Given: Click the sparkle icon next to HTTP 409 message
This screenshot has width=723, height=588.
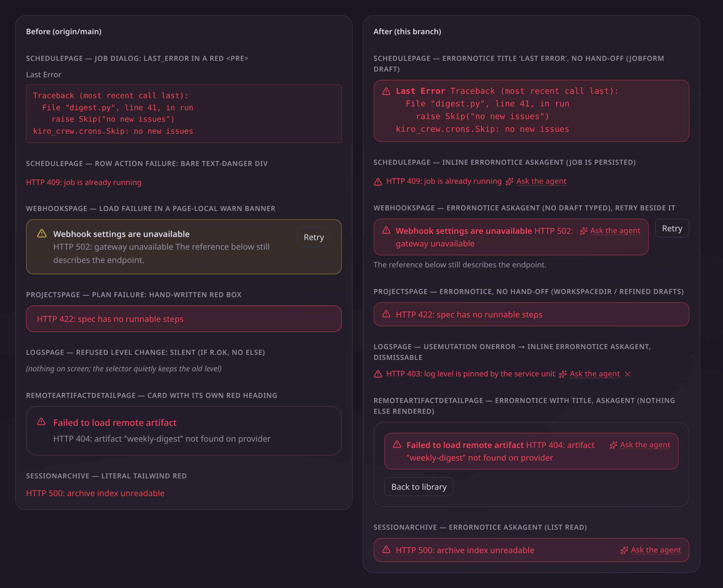Looking at the screenshot, I should point(509,182).
